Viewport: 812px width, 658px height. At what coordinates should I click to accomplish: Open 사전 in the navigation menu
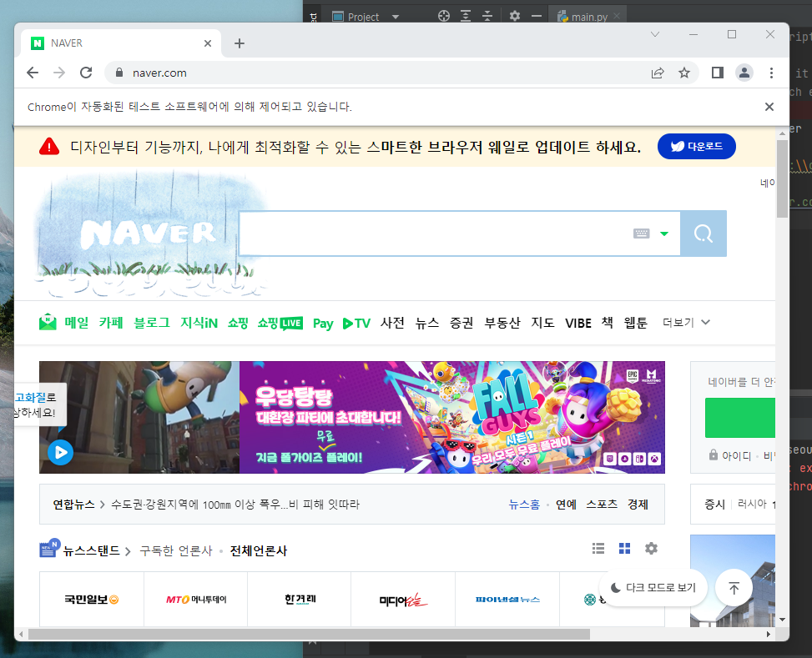coord(392,323)
